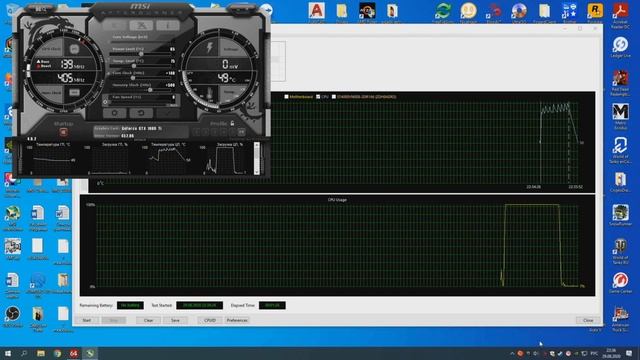Image resolution: width=640 pixels, height=360 pixels.
Task: Open the Acrobat Reader DC desktop icon
Action: tap(620, 16)
